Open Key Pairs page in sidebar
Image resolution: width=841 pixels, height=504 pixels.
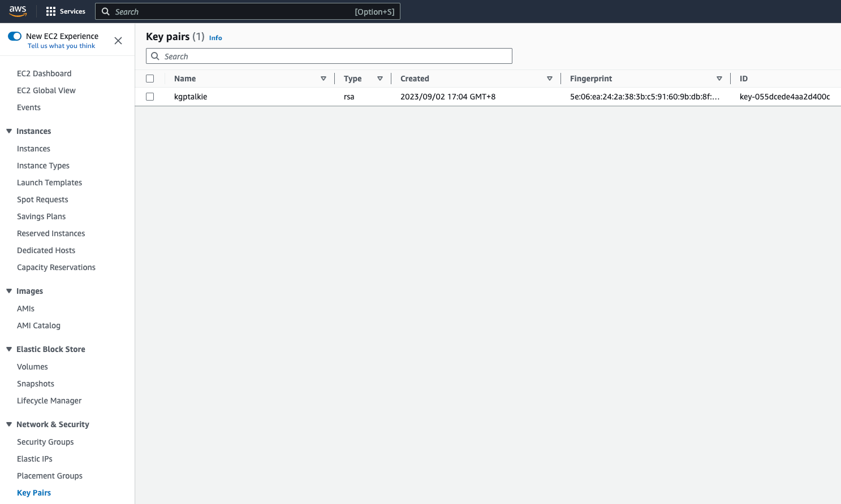coord(34,493)
